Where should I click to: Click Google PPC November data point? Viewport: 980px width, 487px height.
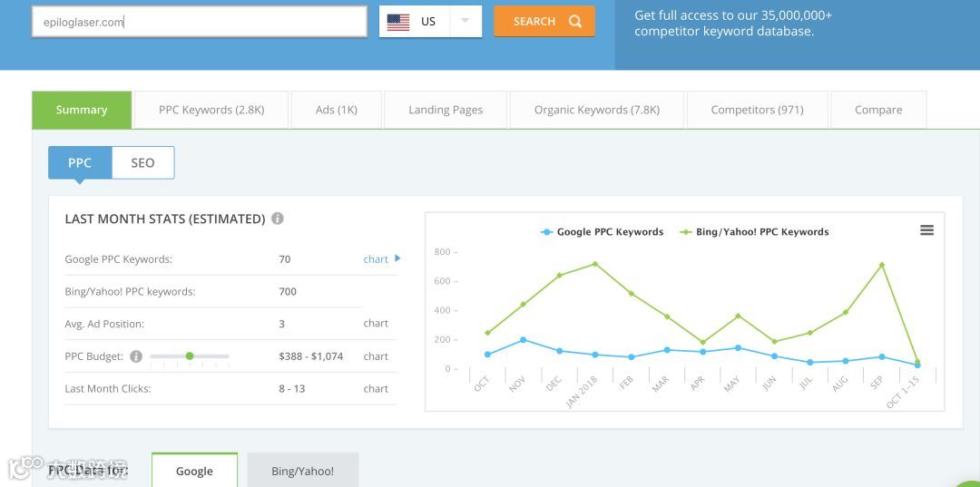(x=524, y=340)
